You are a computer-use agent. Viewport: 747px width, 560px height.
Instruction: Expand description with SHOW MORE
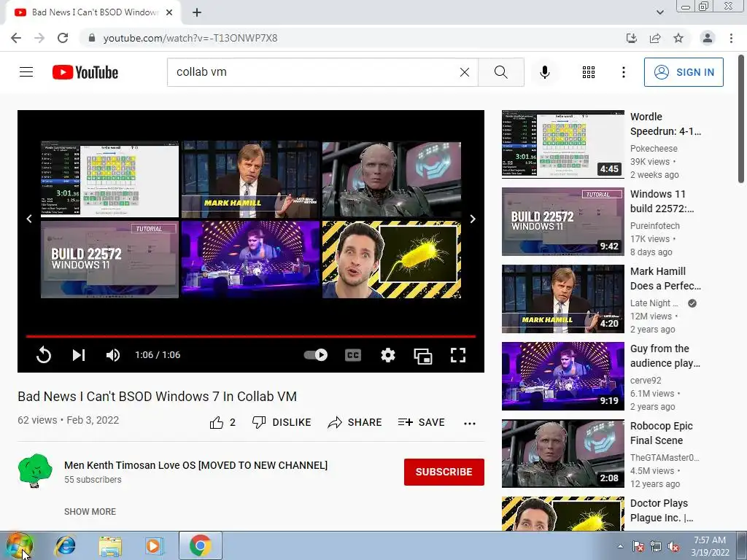[x=90, y=511]
